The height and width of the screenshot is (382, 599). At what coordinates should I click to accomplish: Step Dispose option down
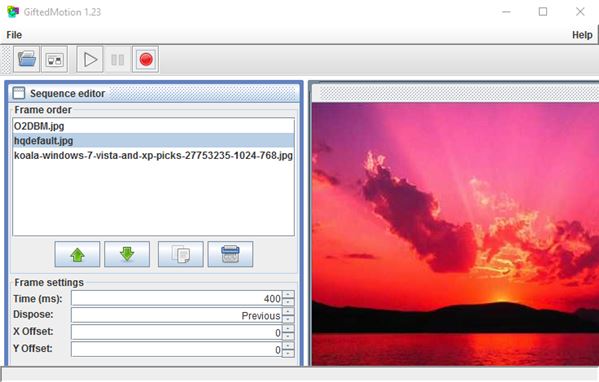288,319
